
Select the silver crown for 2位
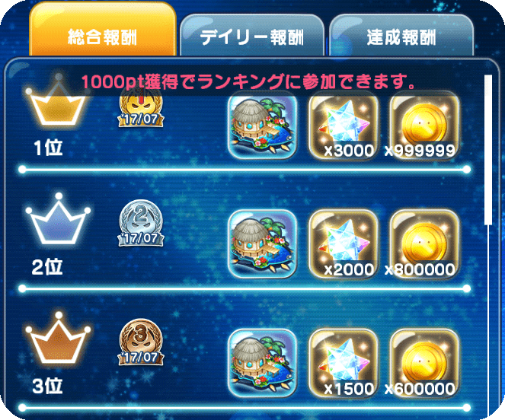(x=58, y=219)
